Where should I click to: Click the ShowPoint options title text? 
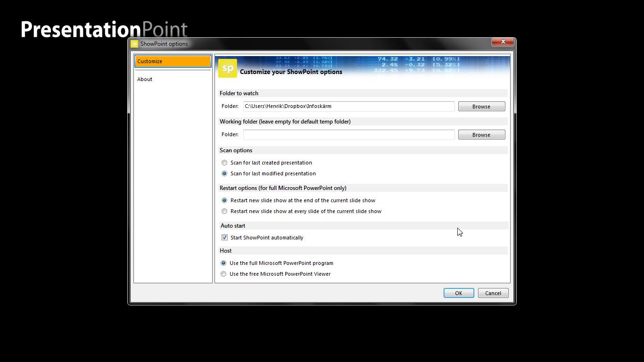click(x=164, y=44)
